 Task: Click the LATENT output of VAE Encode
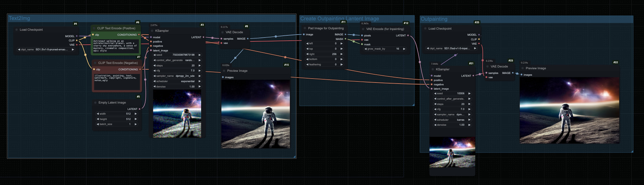(408, 35)
